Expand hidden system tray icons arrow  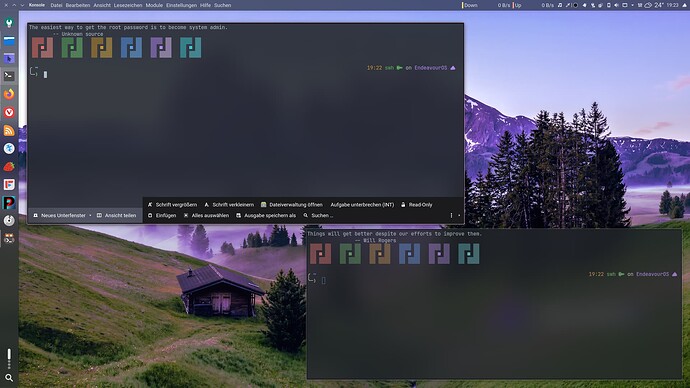[632, 5]
